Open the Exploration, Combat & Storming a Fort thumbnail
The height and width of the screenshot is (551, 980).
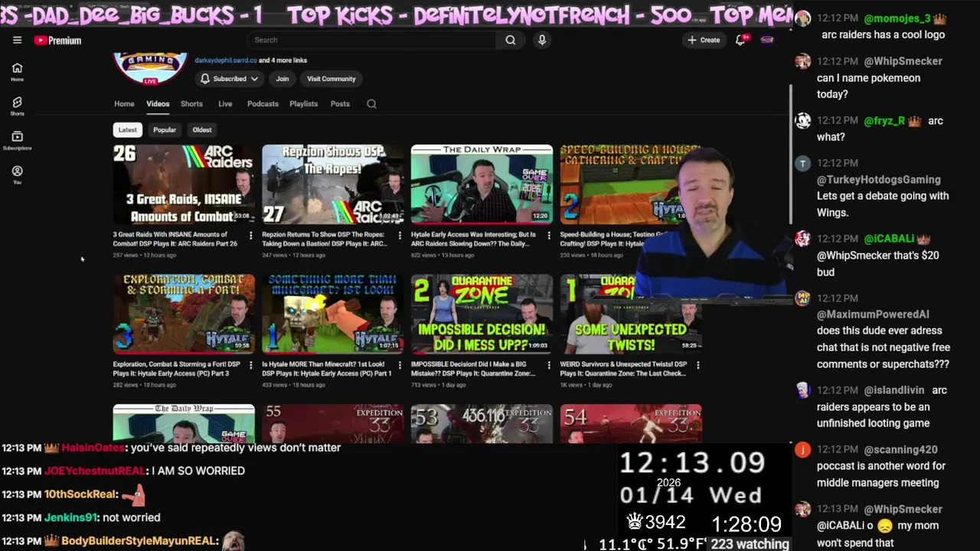click(x=184, y=314)
